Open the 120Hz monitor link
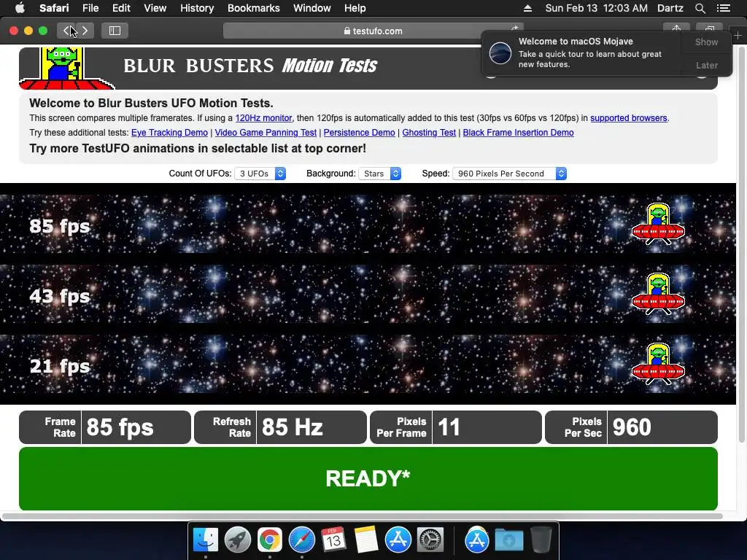This screenshot has height=560, width=747. click(x=263, y=118)
